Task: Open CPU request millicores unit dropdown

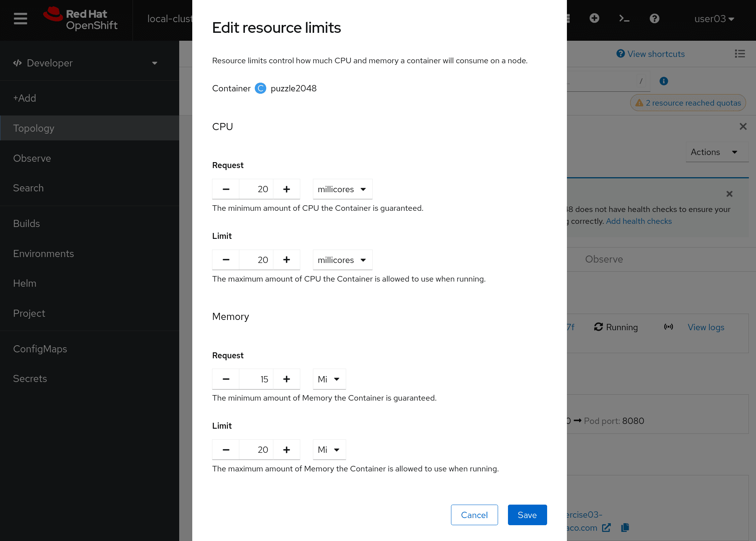Action: 342,189
